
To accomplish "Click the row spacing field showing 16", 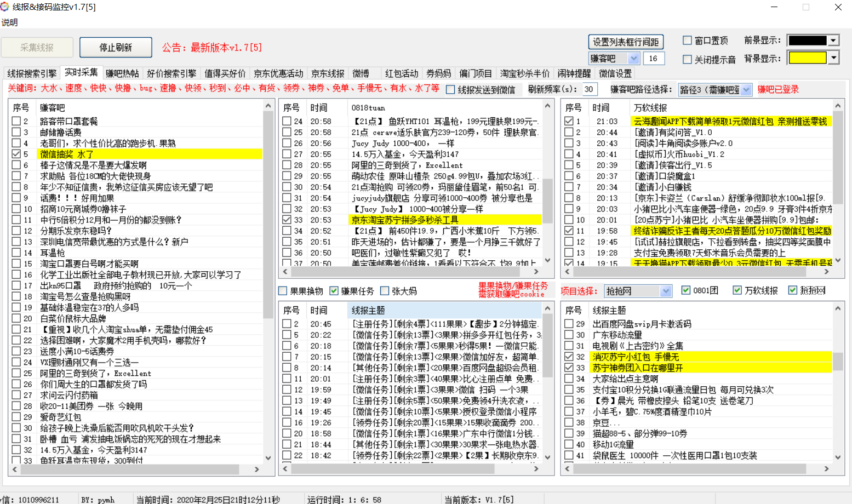I will click(654, 59).
